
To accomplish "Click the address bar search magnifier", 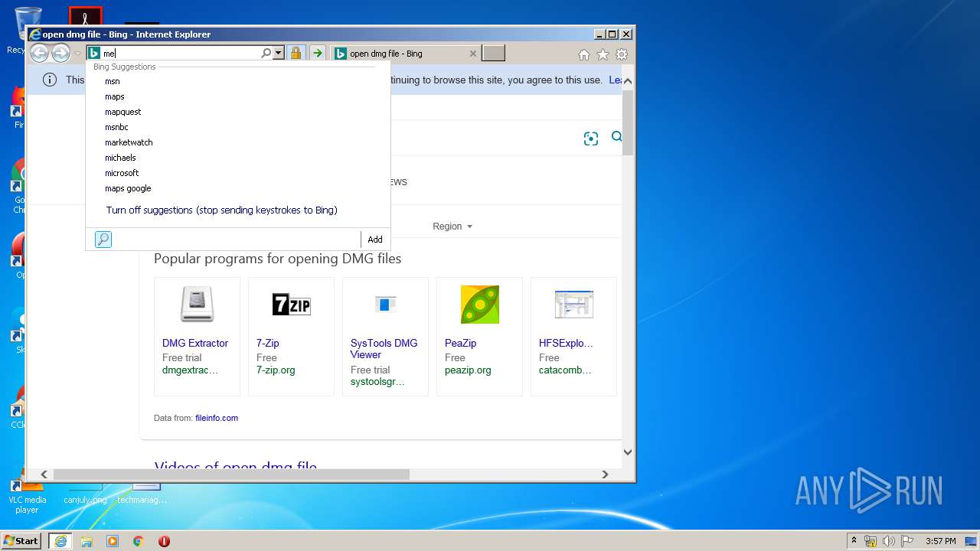I will (x=266, y=54).
